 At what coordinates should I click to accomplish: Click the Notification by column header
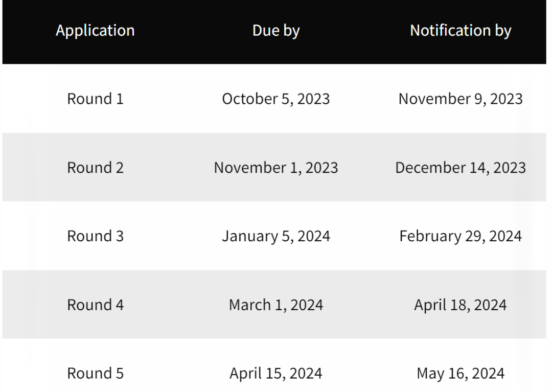(461, 31)
